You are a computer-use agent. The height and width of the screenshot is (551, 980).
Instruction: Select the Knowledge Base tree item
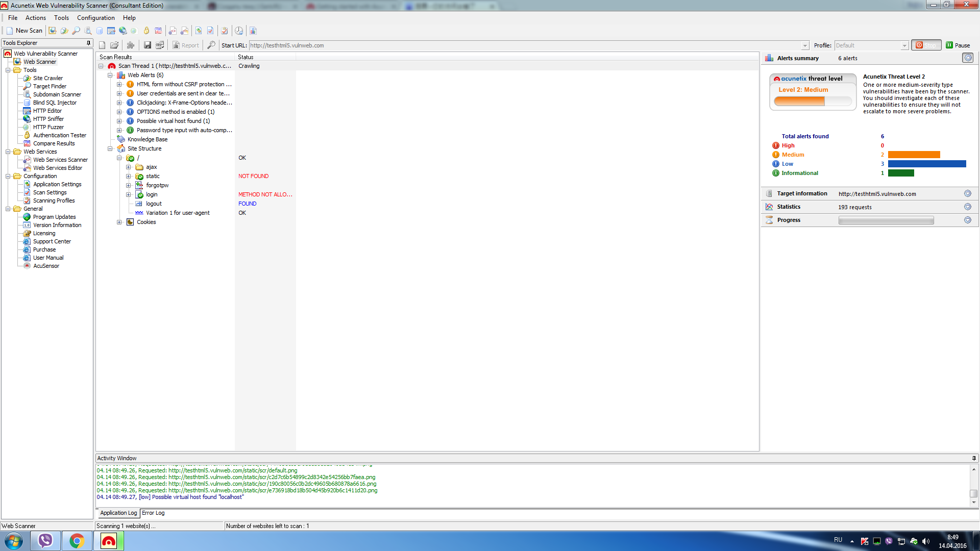tap(147, 139)
